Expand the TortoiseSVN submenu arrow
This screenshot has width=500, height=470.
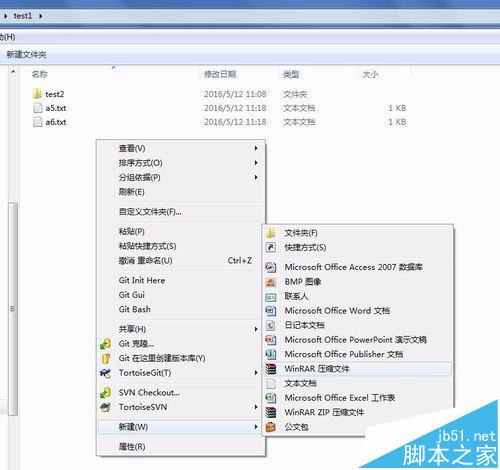[256, 407]
